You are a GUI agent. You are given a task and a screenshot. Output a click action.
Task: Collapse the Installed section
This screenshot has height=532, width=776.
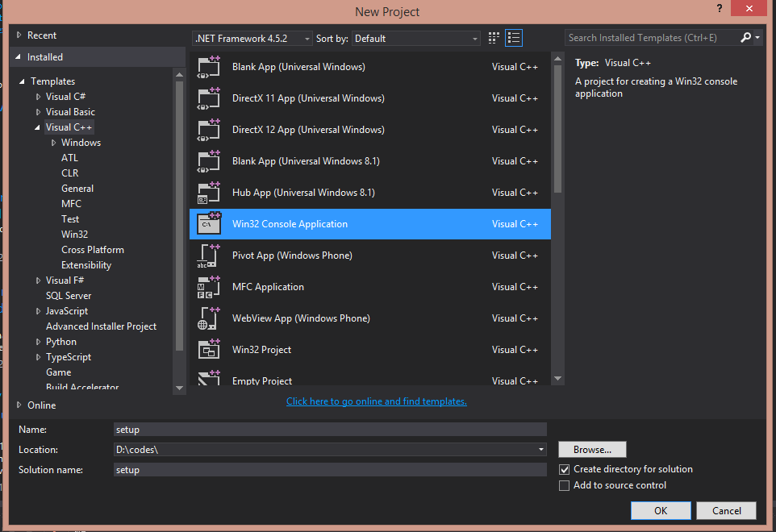pos(19,57)
